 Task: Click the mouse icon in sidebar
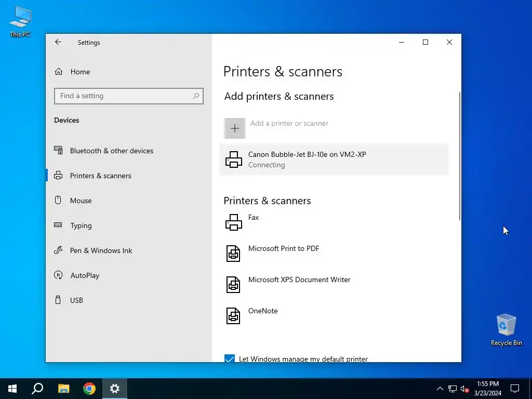coord(58,200)
